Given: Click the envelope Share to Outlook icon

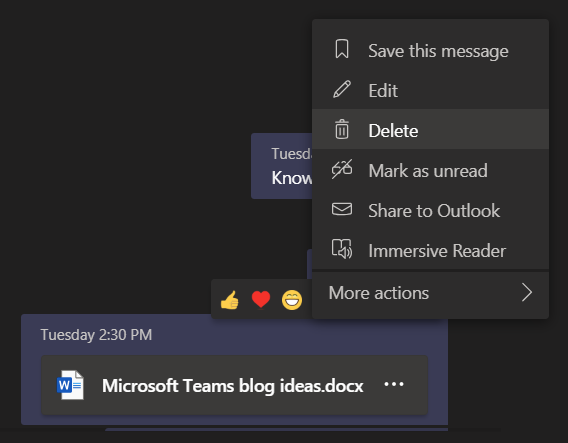Looking at the screenshot, I should click(x=342, y=209).
